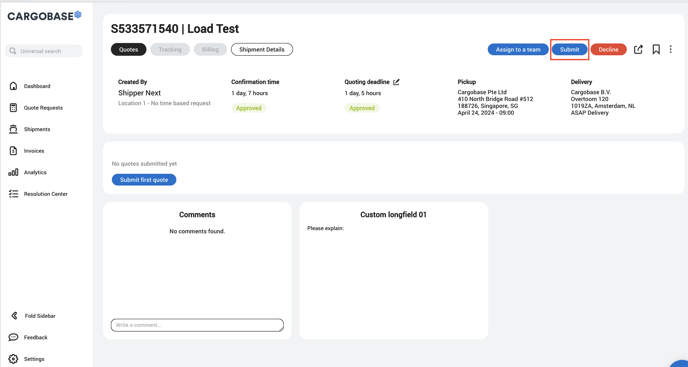The image size is (688, 367).
Task: Bookmark this shipment with the bookmark icon
Action: tap(656, 50)
